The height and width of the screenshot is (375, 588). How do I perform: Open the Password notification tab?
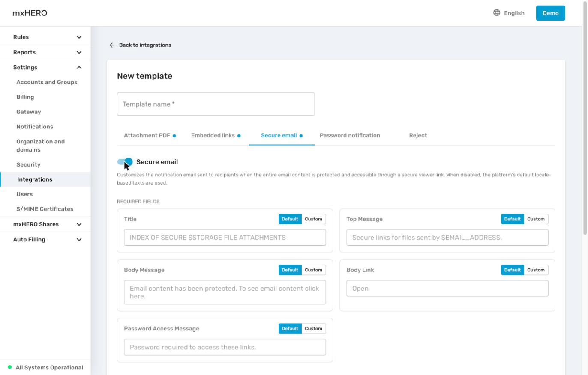click(350, 136)
